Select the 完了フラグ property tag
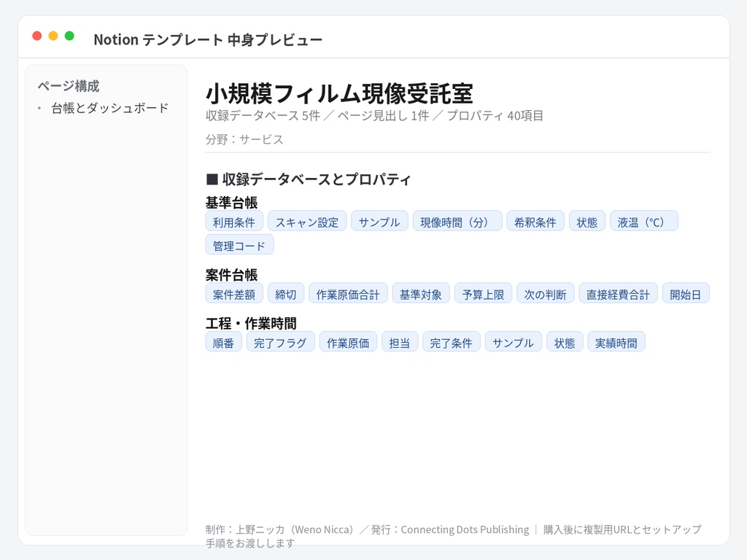The image size is (747, 560). (x=281, y=342)
